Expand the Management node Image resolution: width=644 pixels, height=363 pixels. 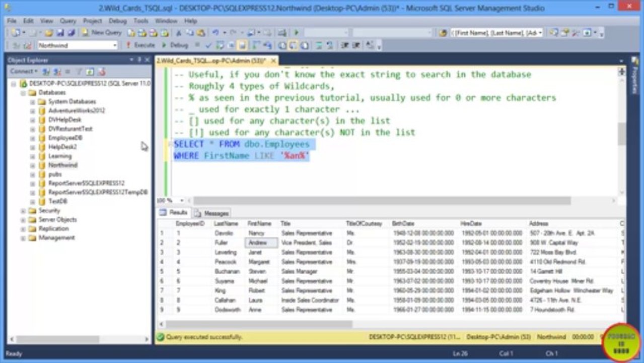click(23, 238)
